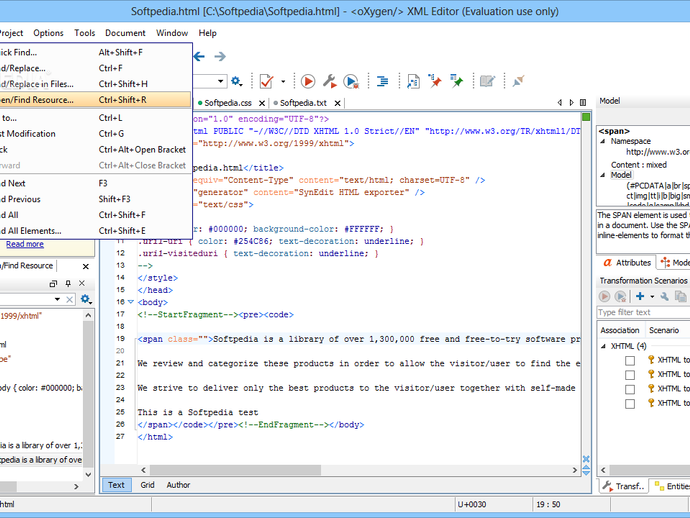This screenshot has height=518, width=690.
Task: Open the Window menu
Action: click(x=172, y=33)
